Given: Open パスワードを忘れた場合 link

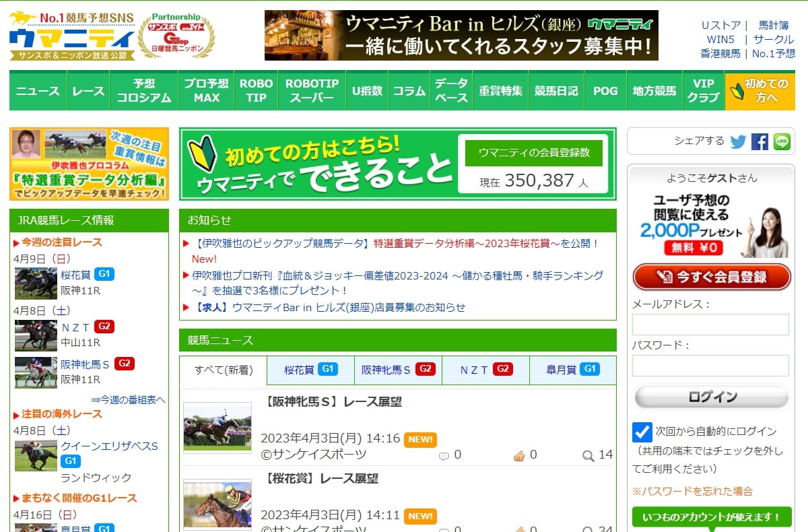Looking at the screenshot, I should (692, 491).
